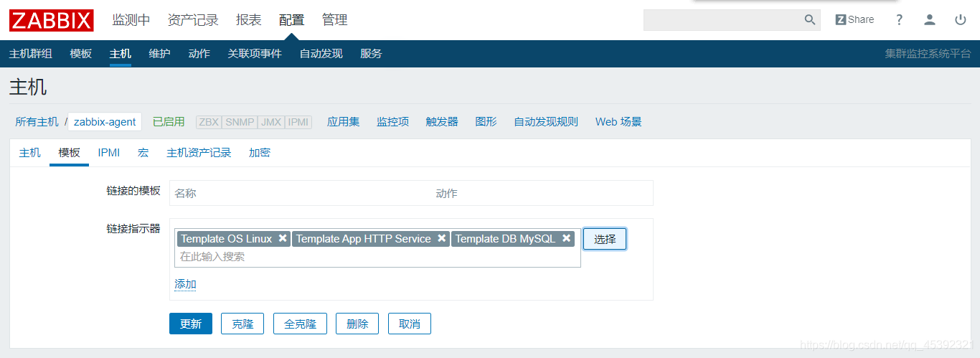Screen dimensions: 980x358
Task: Go to 主机群组 submenu
Action: click(x=31, y=54)
